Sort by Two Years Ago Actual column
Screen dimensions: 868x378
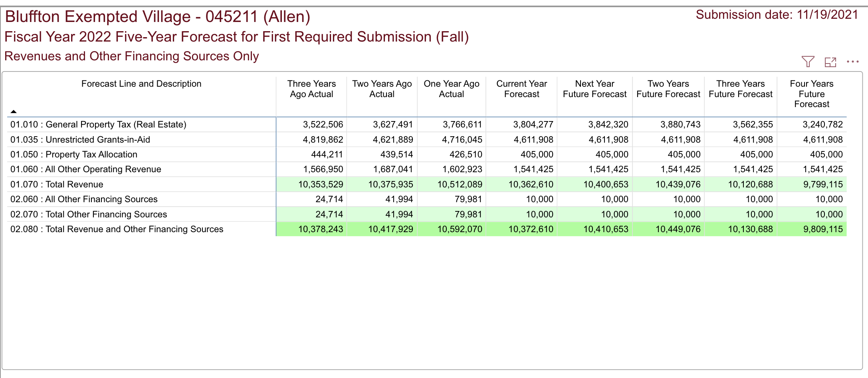click(382, 89)
